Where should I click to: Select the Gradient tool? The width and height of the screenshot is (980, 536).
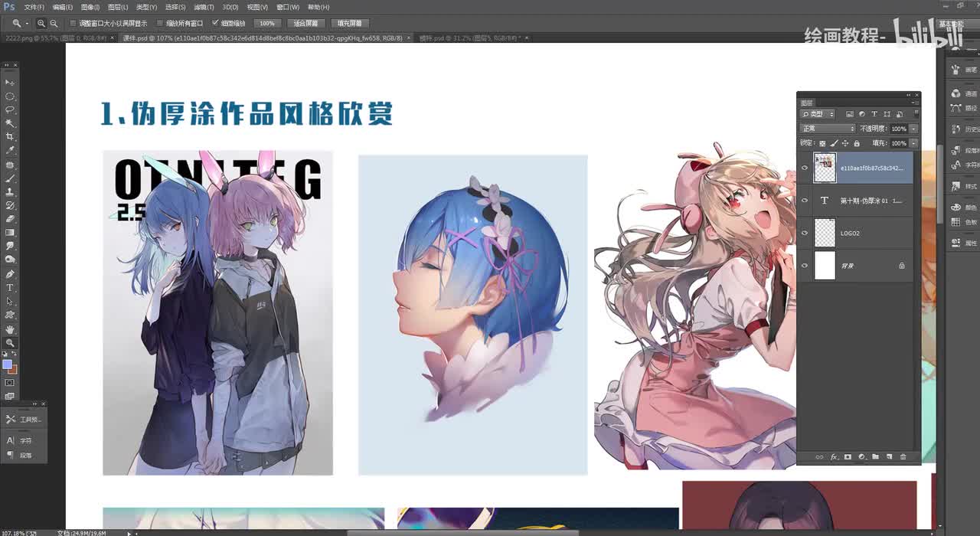10,233
